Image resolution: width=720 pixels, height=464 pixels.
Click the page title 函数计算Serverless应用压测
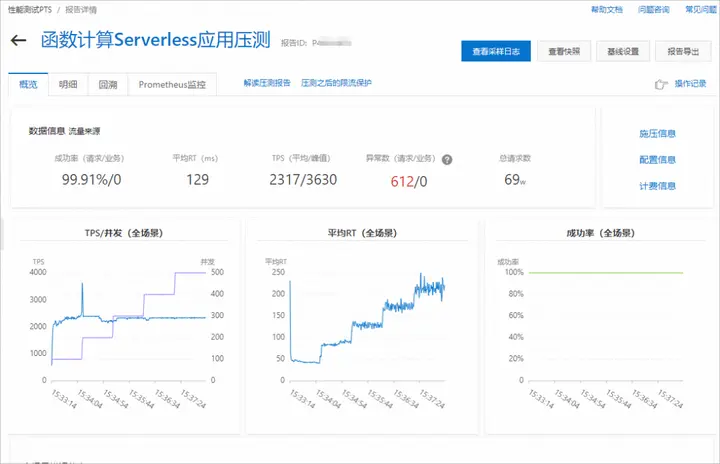156,40
